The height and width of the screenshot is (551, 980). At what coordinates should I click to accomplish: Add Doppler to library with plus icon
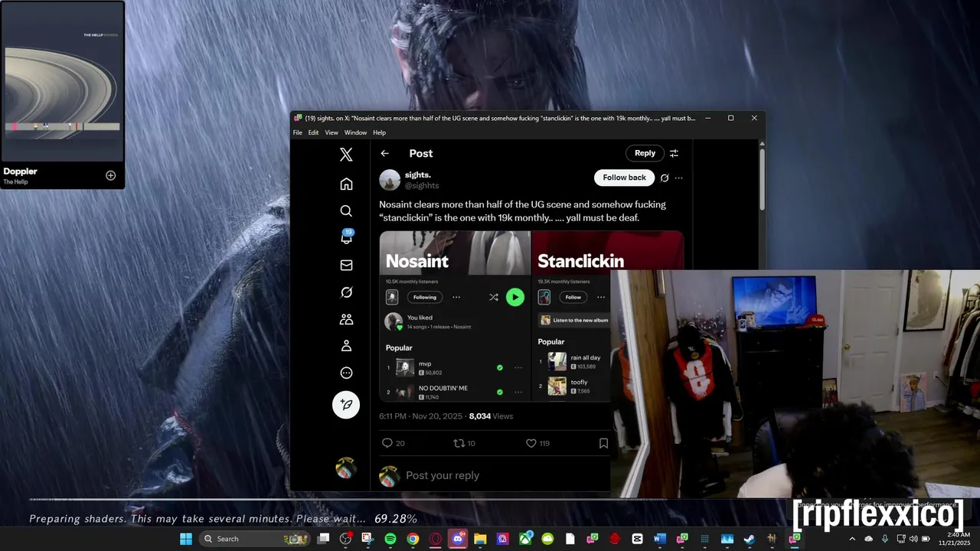[x=110, y=175]
